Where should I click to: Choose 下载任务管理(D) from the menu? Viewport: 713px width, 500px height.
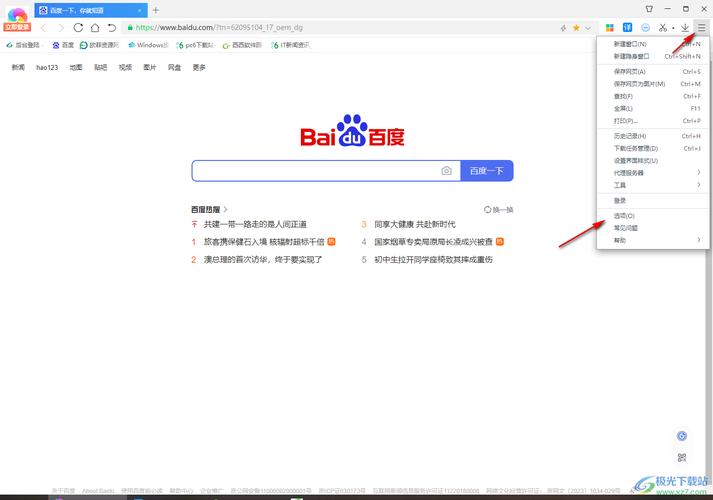point(653,149)
